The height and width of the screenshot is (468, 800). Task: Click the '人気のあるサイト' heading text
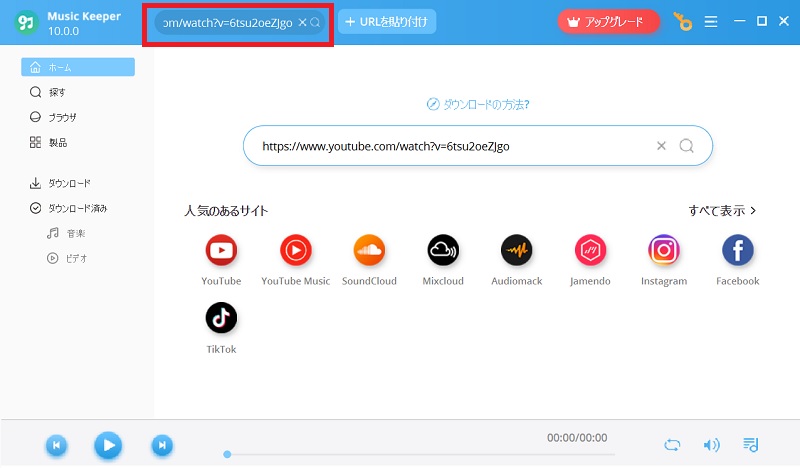click(226, 211)
